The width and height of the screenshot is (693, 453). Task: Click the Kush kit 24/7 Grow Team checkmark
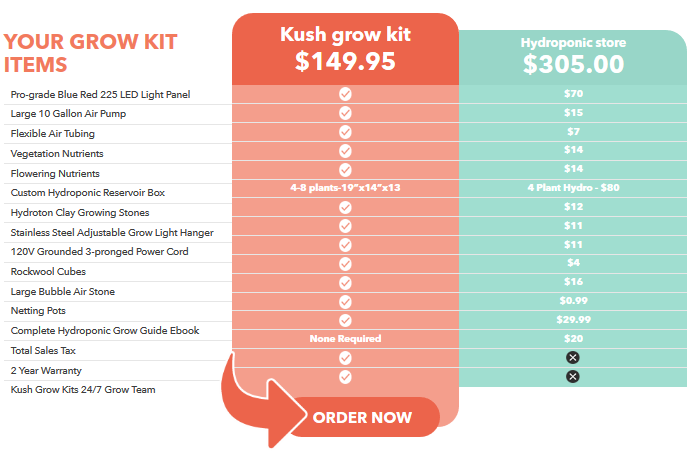point(345,377)
